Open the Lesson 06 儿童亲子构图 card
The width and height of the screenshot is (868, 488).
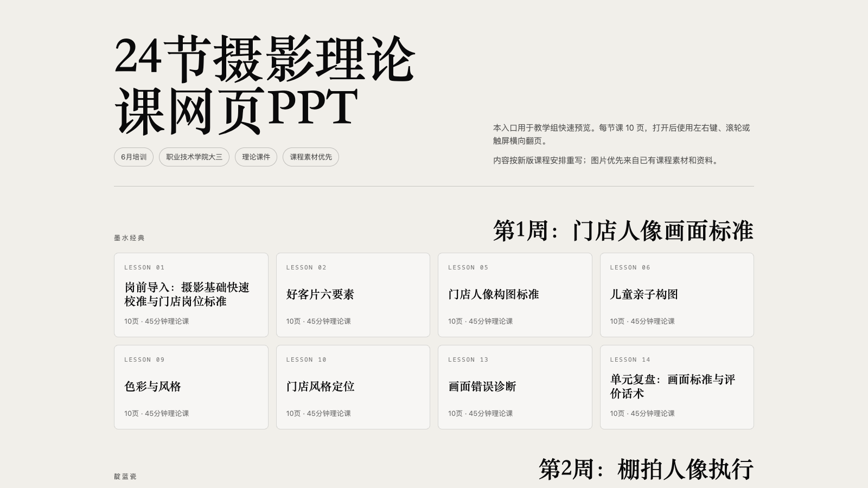[677, 295]
